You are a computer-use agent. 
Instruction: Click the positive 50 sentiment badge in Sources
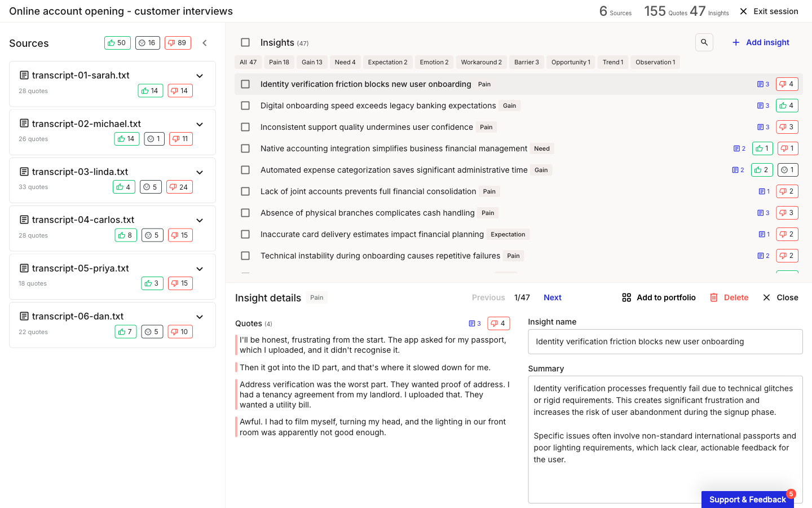tap(117, 43)
